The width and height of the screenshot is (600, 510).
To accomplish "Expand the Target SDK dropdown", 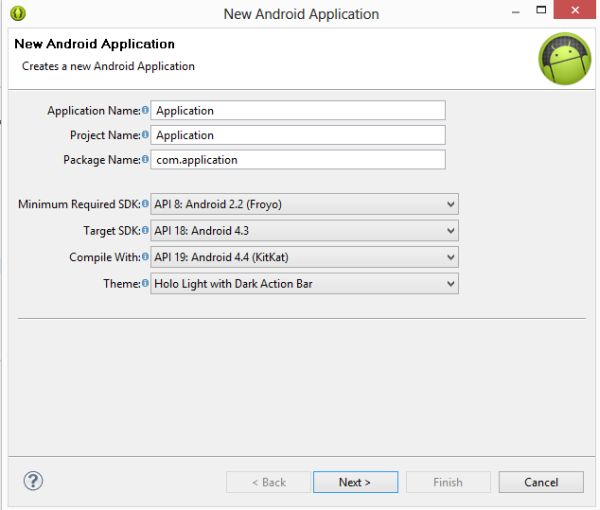I will (x=304, y=231).
